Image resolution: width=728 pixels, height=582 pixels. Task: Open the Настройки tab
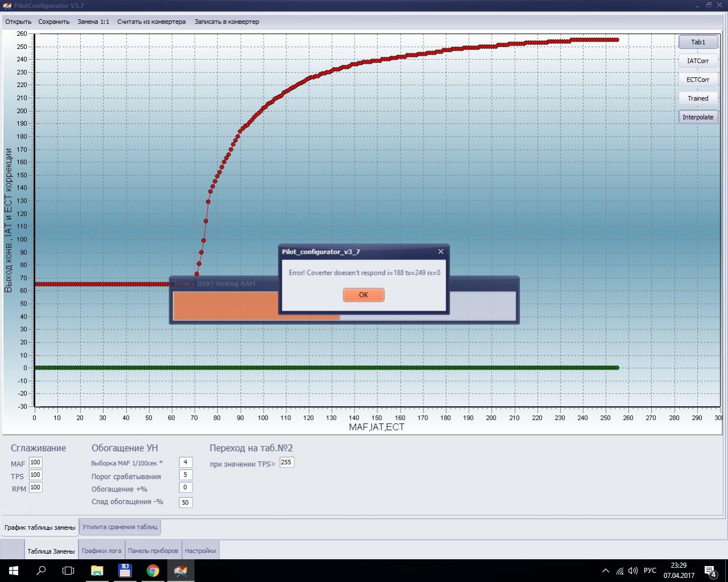pos(200,551)
